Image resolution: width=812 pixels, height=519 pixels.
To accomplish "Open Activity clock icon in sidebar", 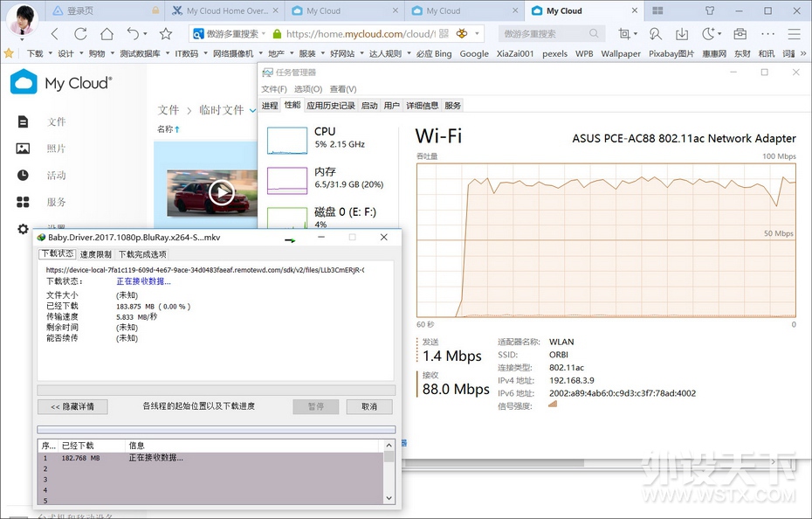I will coord(23,176).
